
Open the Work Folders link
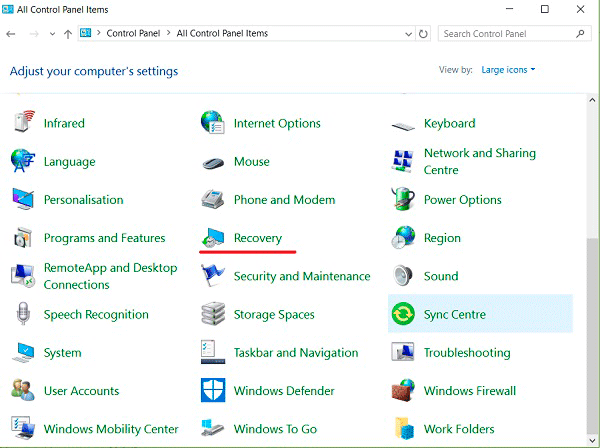point(459,429)
